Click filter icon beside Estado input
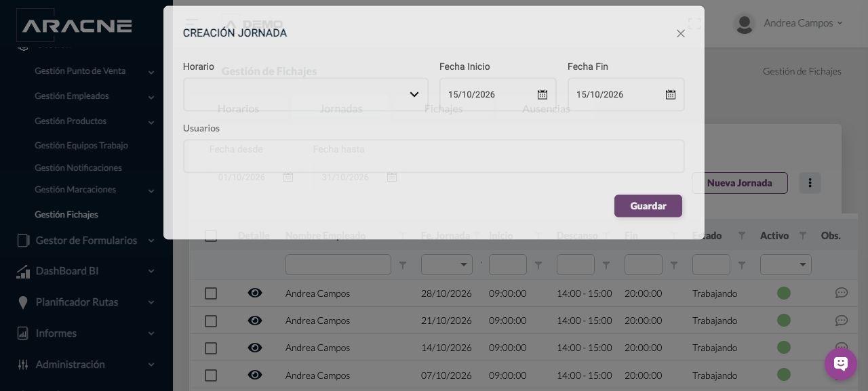Image resolution: width=868 pixels, height=391 pixels. coord(742,265)
